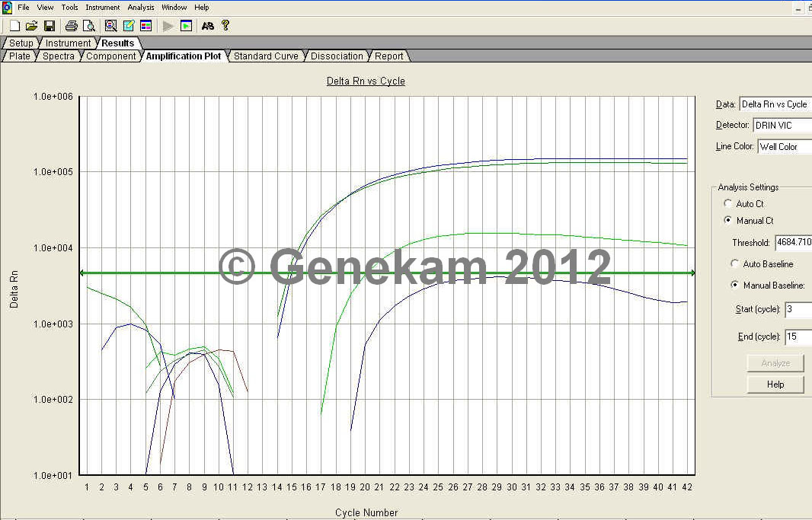The height and width of the screenshot is (520, 812).
Task: Open a file with the folder icon
Action: (x=31, y=25)
